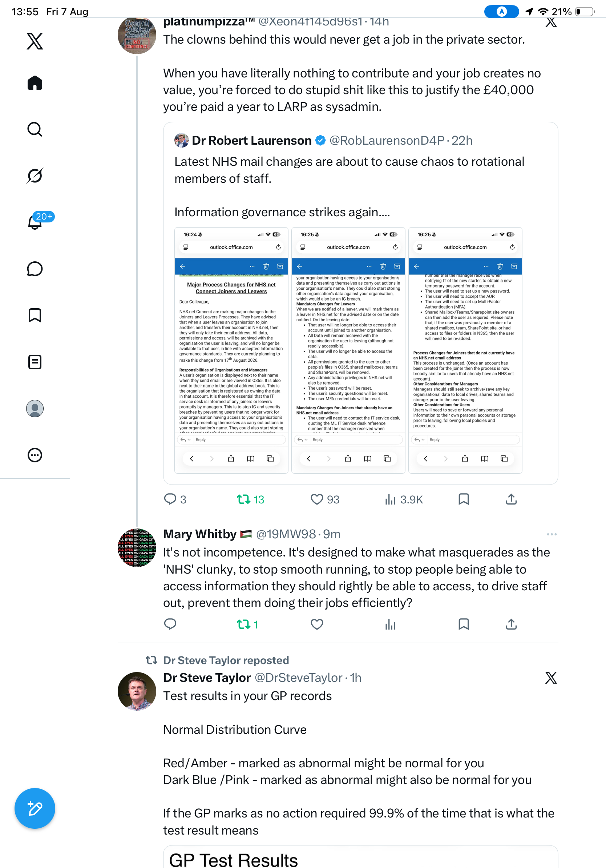Viewport: 606px width, 868px height.
Task: Go to the Home feed icon
Action: (x=35, y=83)
